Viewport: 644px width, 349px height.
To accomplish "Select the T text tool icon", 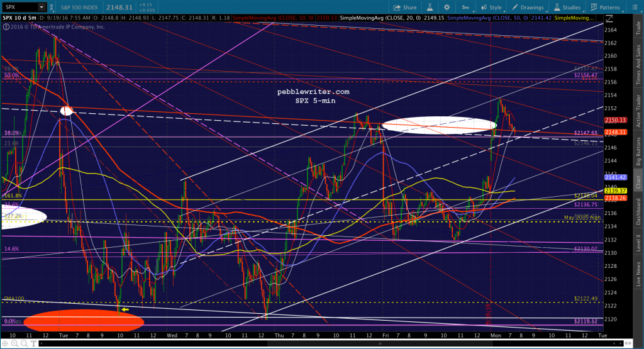I will click(33, 343).
